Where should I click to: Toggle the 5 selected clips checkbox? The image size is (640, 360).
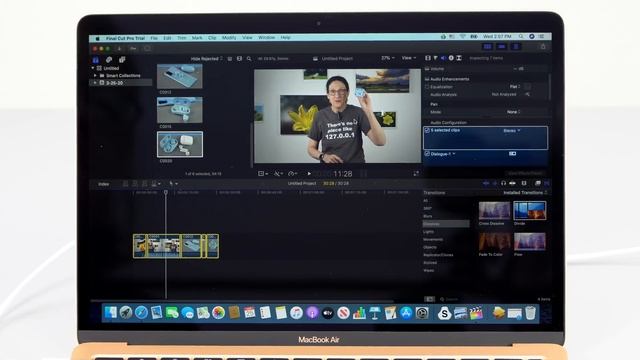tap(427, 130)
